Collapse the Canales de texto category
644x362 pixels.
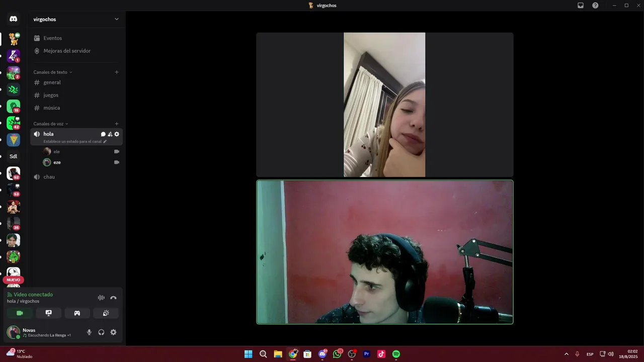(53, 72)
